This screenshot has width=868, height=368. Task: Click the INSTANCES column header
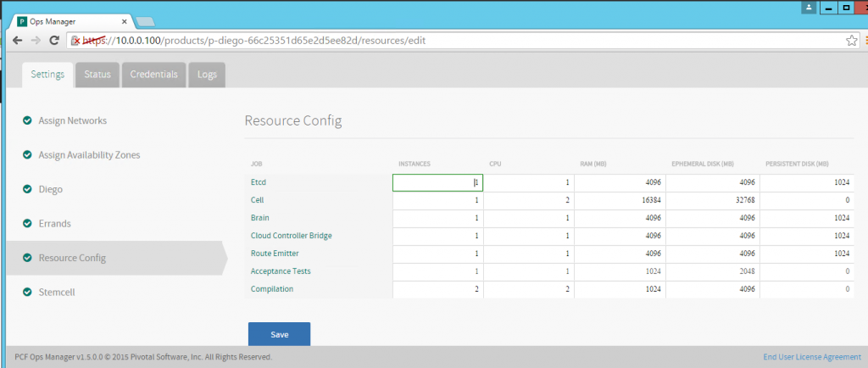coord(415,164)
